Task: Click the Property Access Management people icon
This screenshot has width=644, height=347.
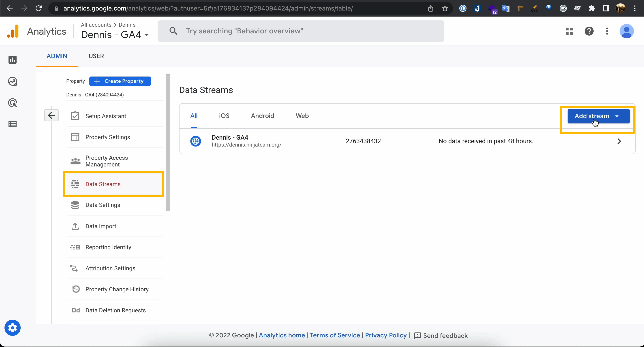Action: pos(75,161)
